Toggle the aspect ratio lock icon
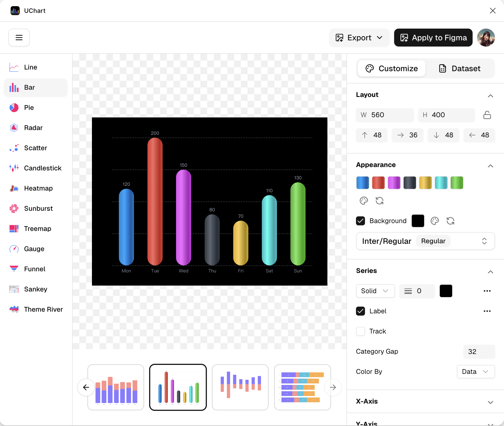 [487, 115]
